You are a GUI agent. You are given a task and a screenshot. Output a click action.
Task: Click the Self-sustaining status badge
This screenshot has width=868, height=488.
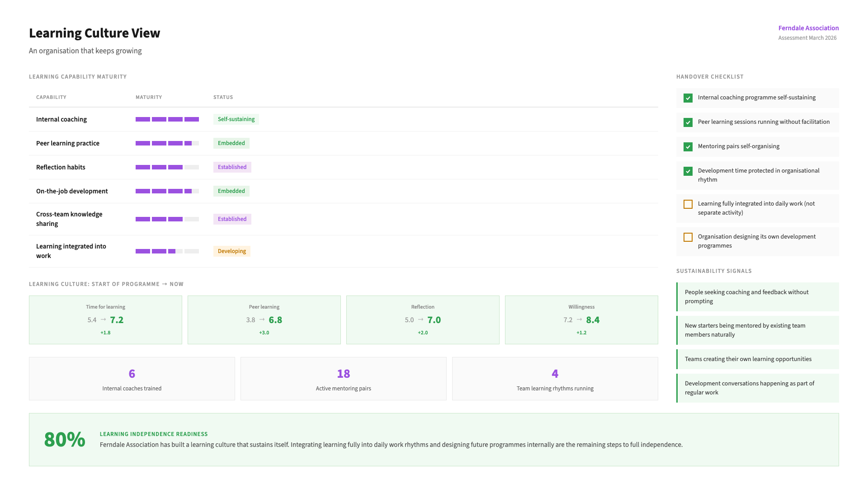point(236,119)
